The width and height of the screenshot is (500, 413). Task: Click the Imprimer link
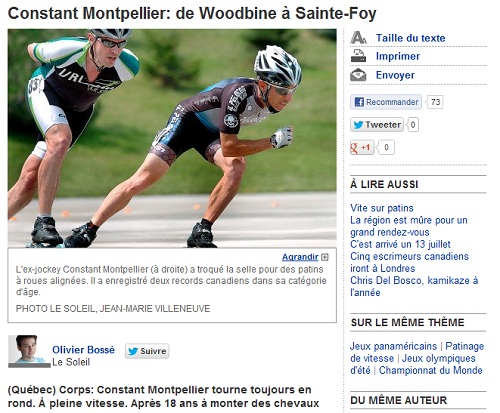[x=398, y=56]
